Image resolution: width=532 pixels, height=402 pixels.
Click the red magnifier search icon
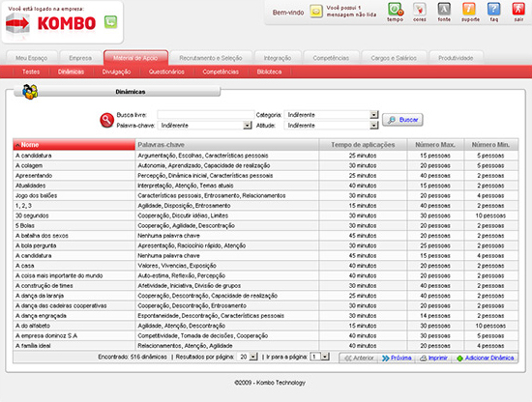tap(106, 120)
